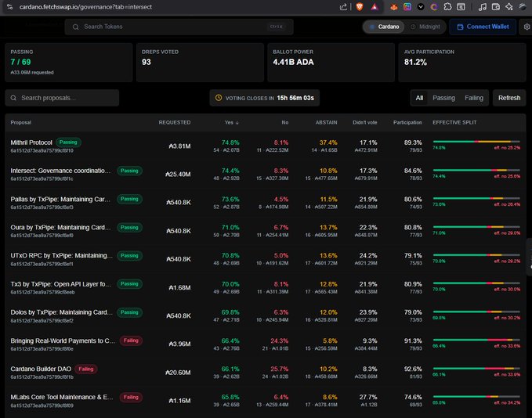
Task: Open the Oura by TxPipe proposal
Action: (x=60, y=227)
